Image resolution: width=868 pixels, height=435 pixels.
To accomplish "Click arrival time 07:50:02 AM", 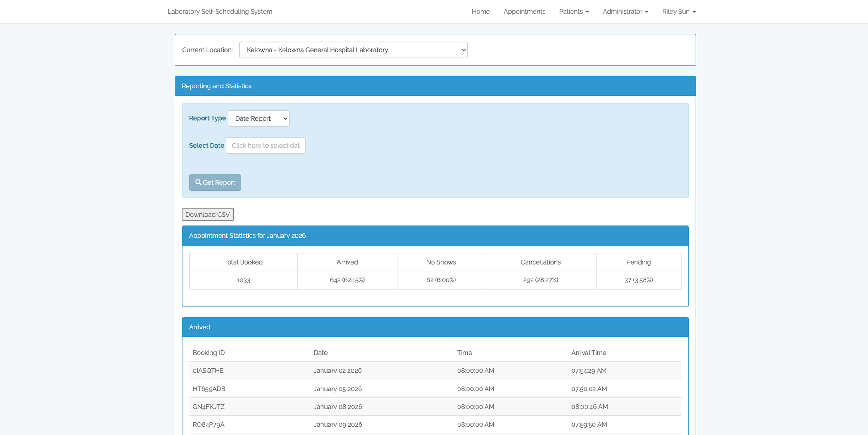I will click(589, 389).
